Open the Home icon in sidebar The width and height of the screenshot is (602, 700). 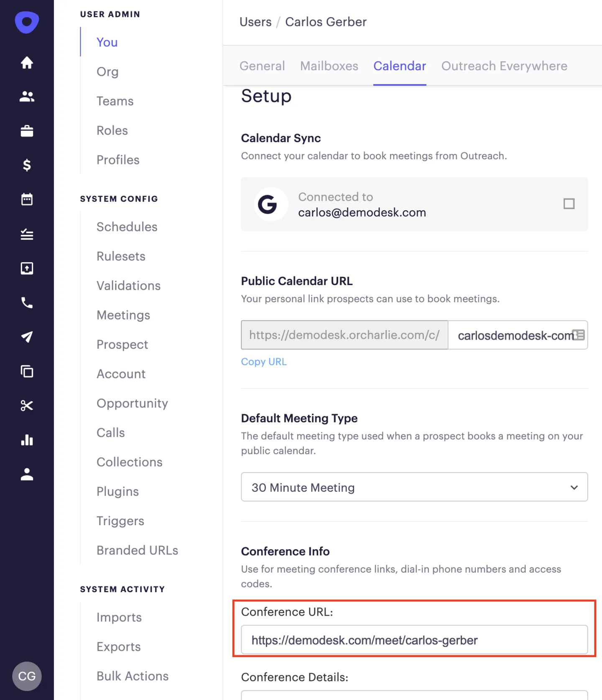27,63
